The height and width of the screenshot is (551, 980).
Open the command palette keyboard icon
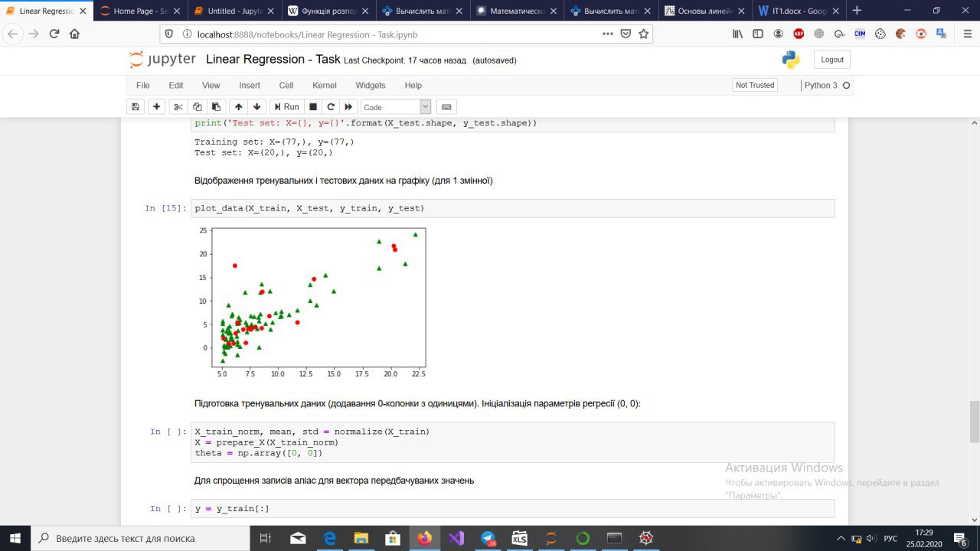pos(447,107)
